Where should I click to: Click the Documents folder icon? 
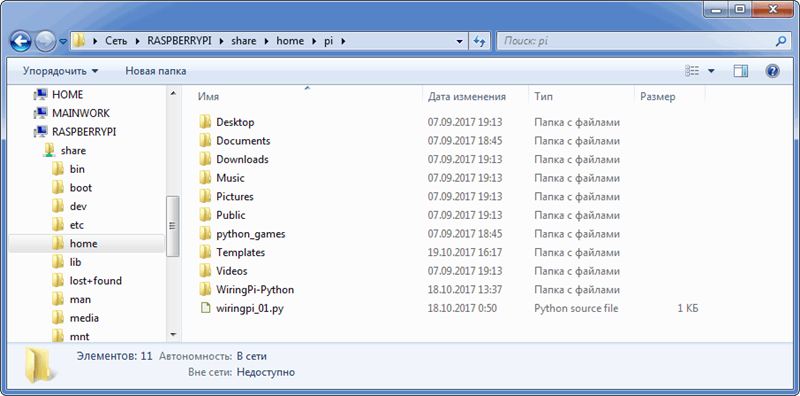click(x=205, y=140)
